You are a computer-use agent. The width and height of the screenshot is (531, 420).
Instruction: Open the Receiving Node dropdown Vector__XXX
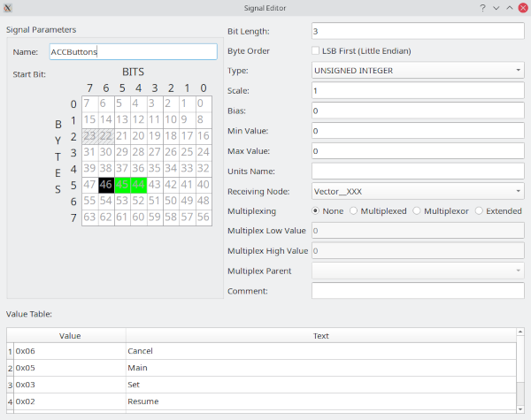418,191
